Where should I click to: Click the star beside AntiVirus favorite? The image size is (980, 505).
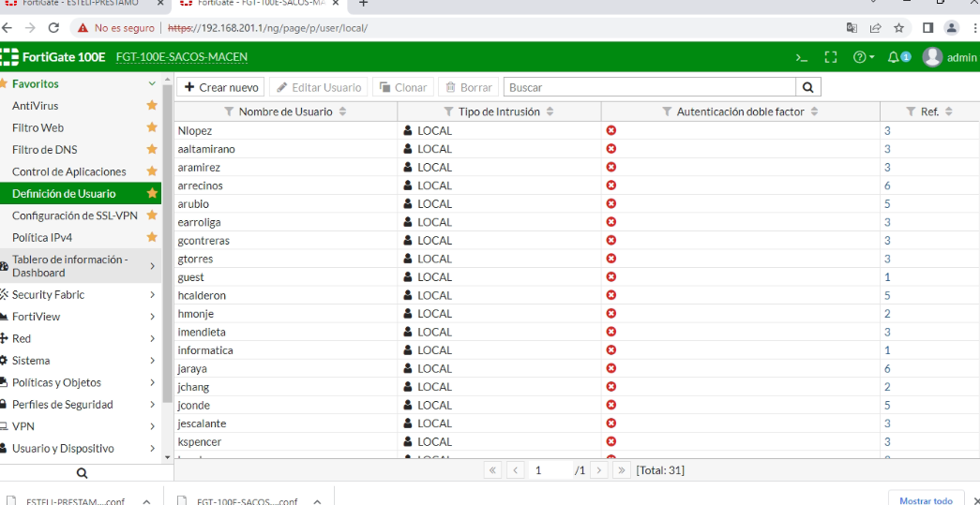tap(152, 106)
